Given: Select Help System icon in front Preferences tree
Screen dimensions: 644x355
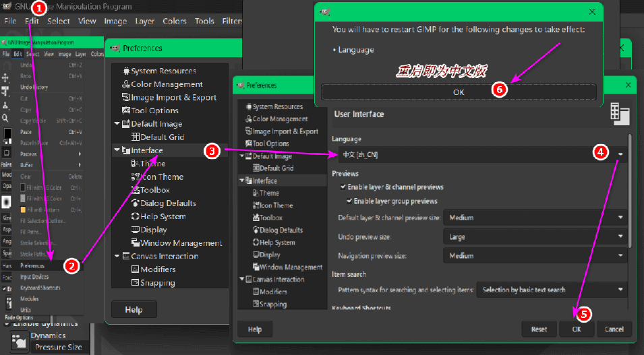Looking at the screenshot, I should [256, 242].
